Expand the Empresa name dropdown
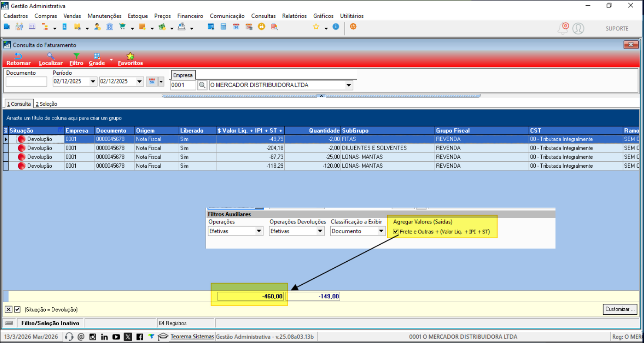Screen dimensions: 644x343 [349, 86]
